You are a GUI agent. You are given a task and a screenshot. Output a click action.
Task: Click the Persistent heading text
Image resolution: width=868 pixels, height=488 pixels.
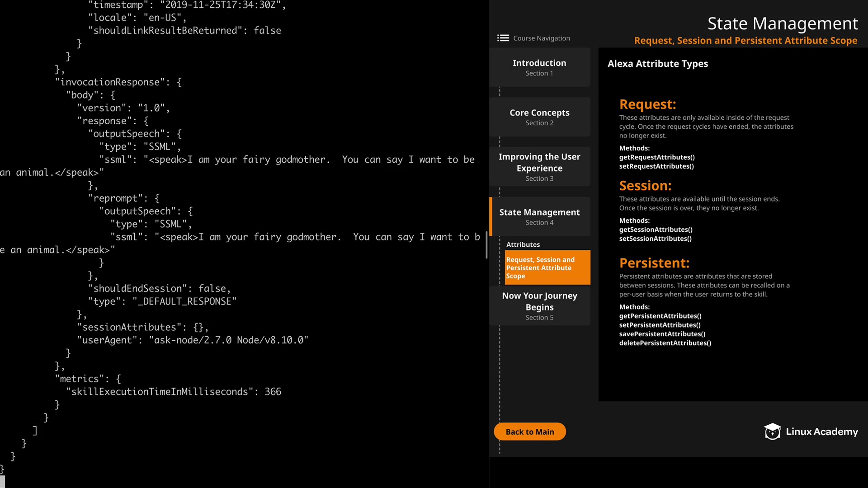coord(654,263)
